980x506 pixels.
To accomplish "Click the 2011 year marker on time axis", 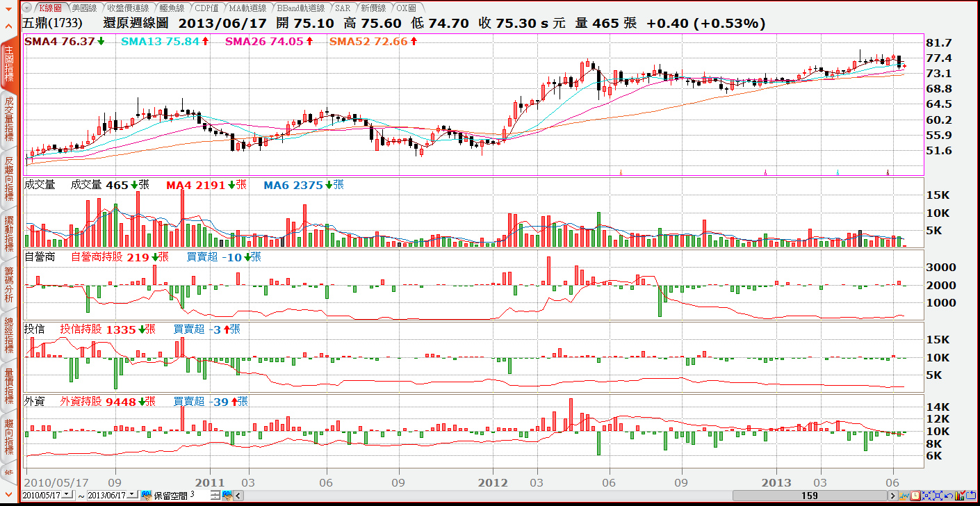I will pos(210,482).
